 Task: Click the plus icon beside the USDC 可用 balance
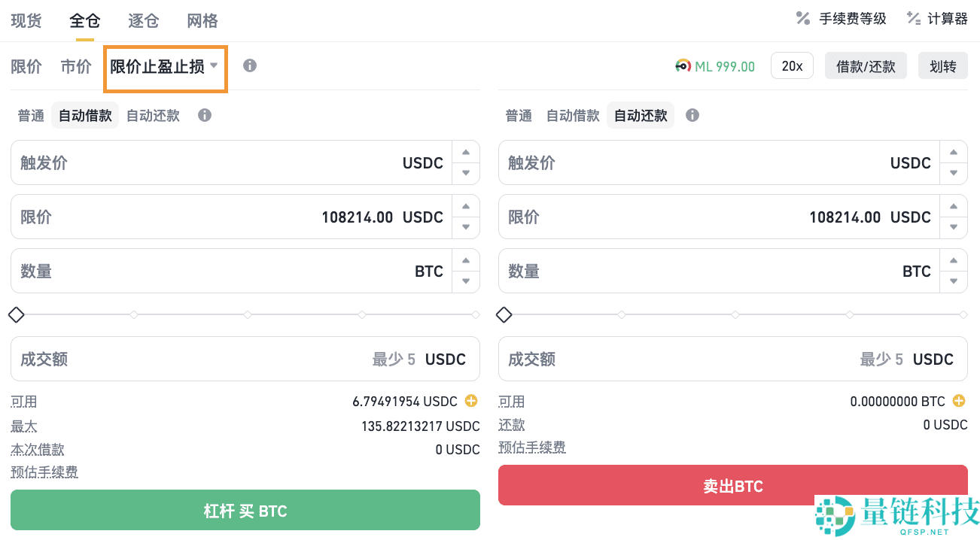coord(471,401)
